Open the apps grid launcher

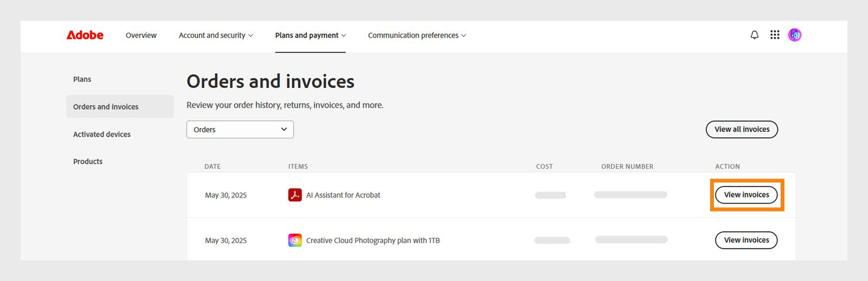tap(775, 35)
